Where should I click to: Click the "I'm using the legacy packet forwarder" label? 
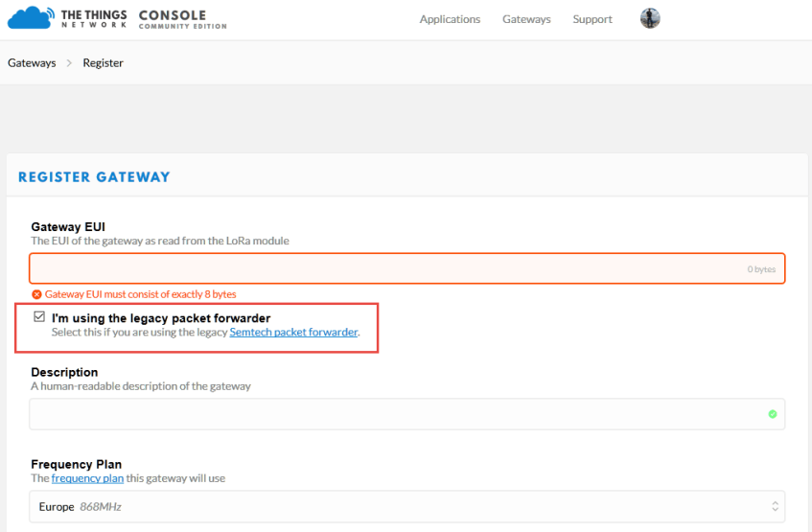point(161,318)
